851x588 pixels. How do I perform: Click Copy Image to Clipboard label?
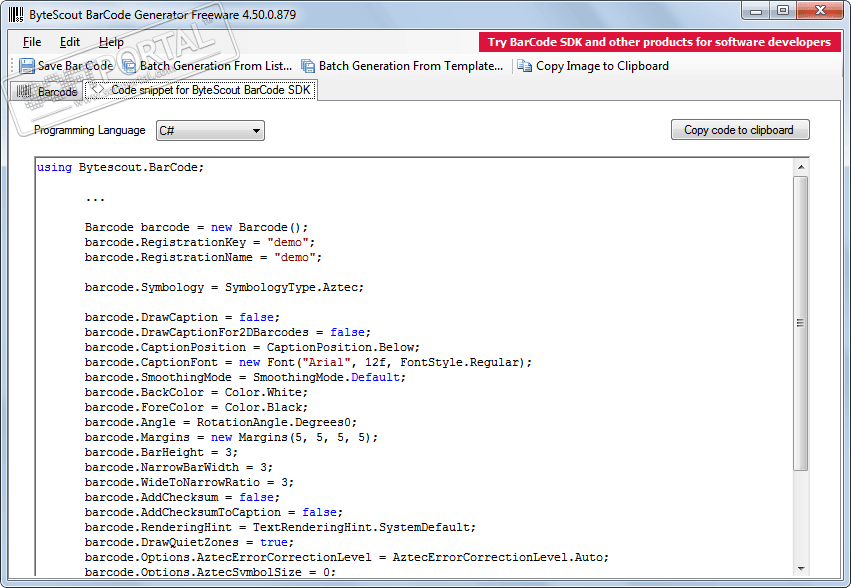(x=602, y=66)
